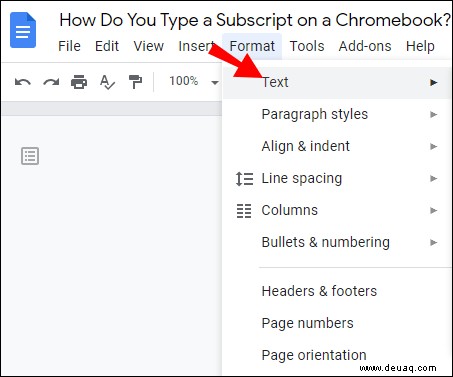Viewport: 453px width, 377px height.
Task: Choose Bullets & numbering menu entry
Action: (337, 242)
